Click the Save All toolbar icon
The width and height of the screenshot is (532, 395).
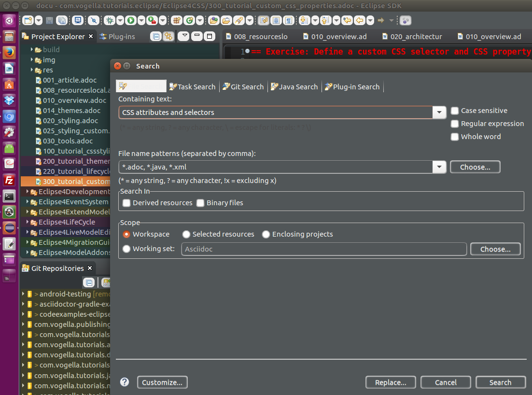point(62,20)
